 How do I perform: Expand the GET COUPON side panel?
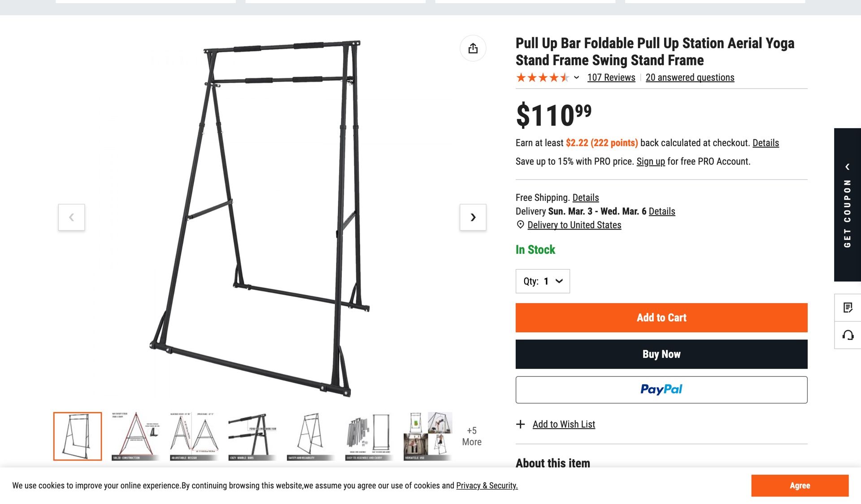click(847, 205)
